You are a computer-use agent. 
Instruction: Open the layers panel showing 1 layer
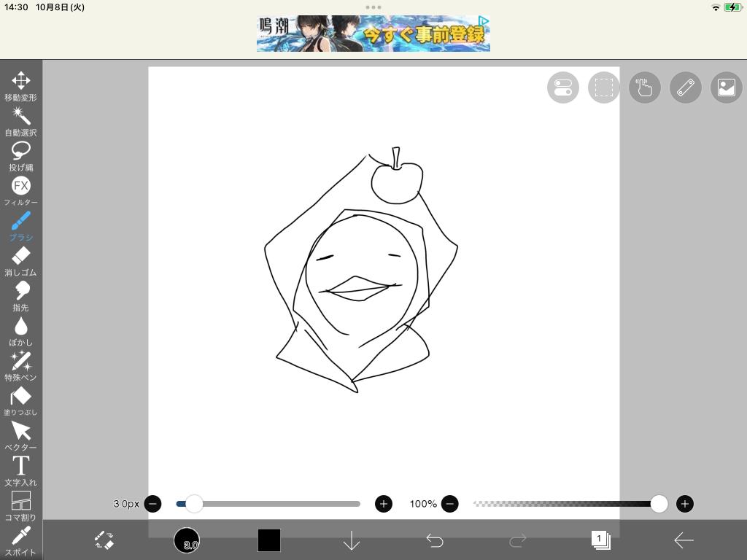point(600,540)
